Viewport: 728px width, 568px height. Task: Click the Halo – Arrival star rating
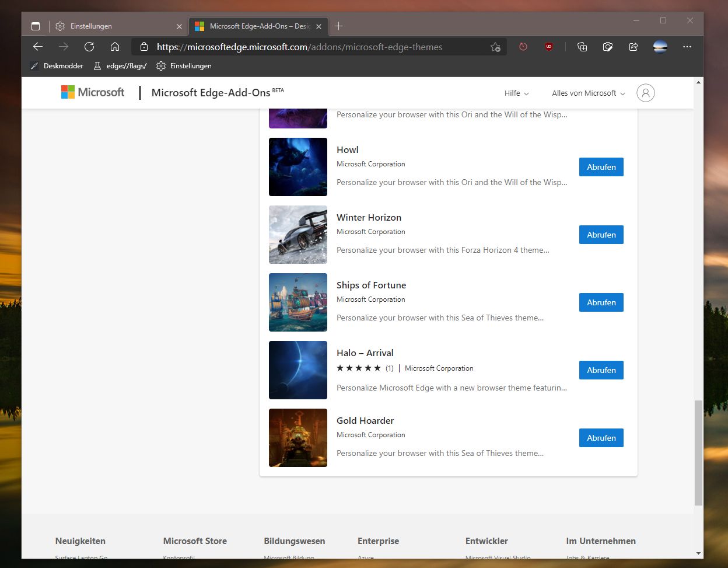click(359, 368)
